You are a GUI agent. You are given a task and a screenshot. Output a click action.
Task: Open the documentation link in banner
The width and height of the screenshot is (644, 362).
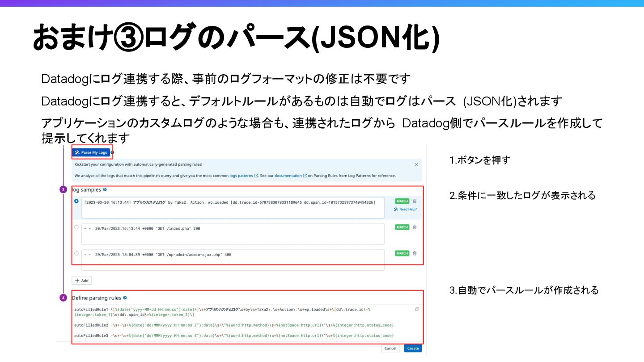pyautogui.click(x=291, y=176)
